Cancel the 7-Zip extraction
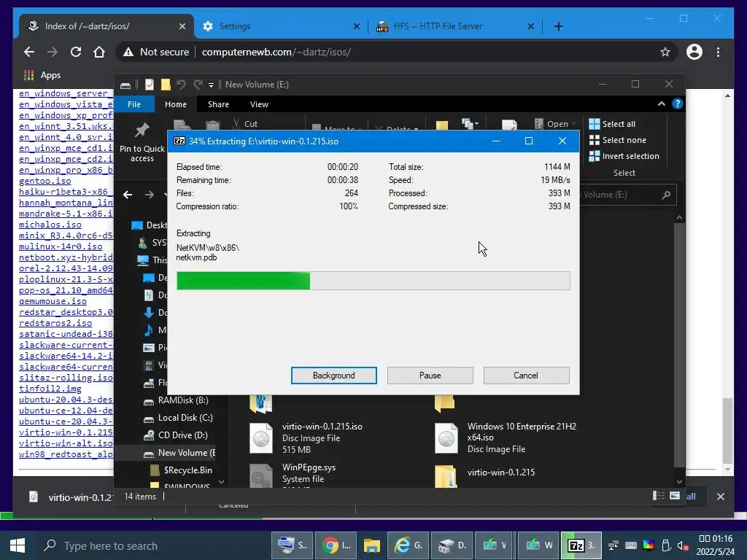The image size is (747, 560). [526, 376]
